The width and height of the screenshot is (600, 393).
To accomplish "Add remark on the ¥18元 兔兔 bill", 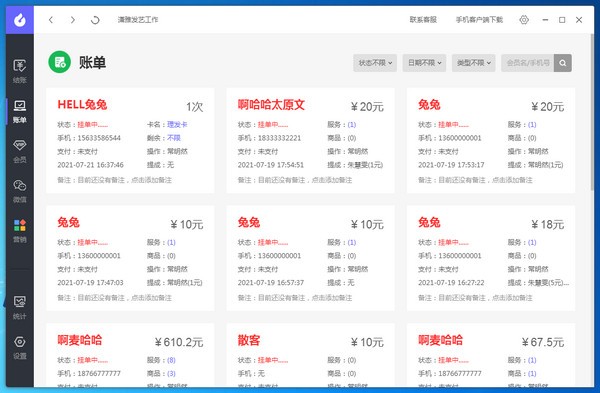I will click(x=475, y=298).
